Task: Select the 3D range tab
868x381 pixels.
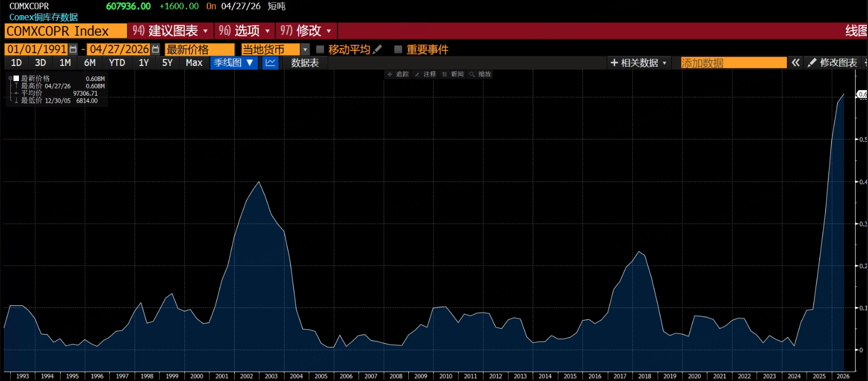Action: coord(41,63)
